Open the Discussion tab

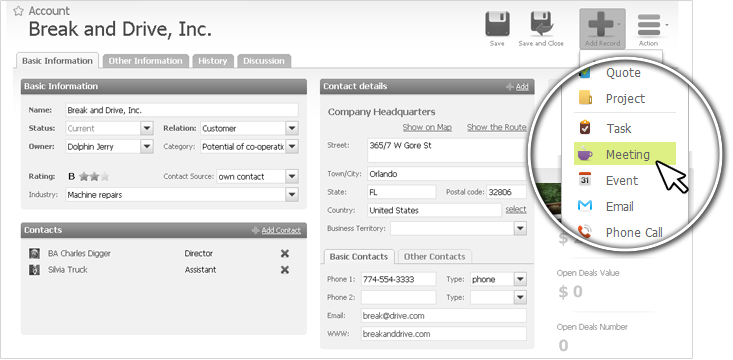pos(264,61)
